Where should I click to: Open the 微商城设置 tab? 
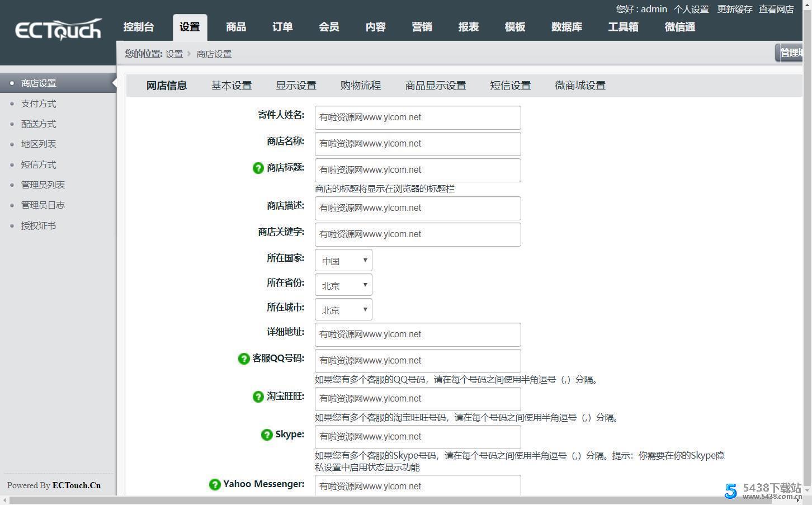580,86
